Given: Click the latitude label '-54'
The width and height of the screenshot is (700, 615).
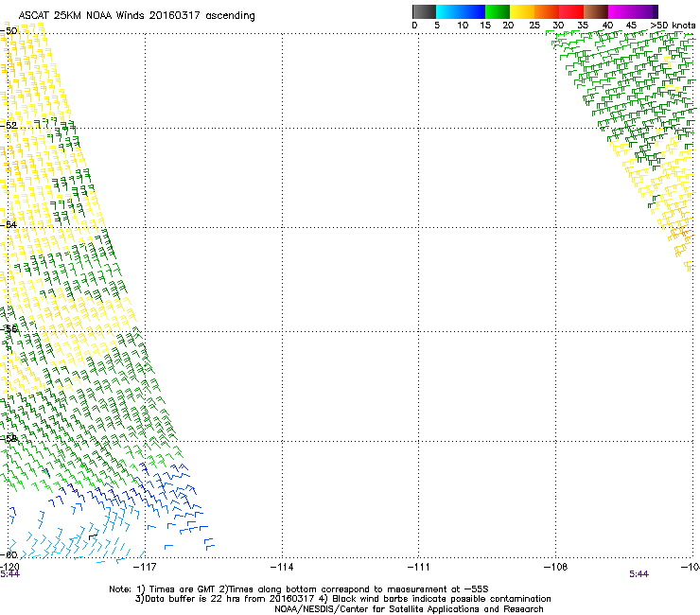Looking at the screenshot, I should point(9,224).
